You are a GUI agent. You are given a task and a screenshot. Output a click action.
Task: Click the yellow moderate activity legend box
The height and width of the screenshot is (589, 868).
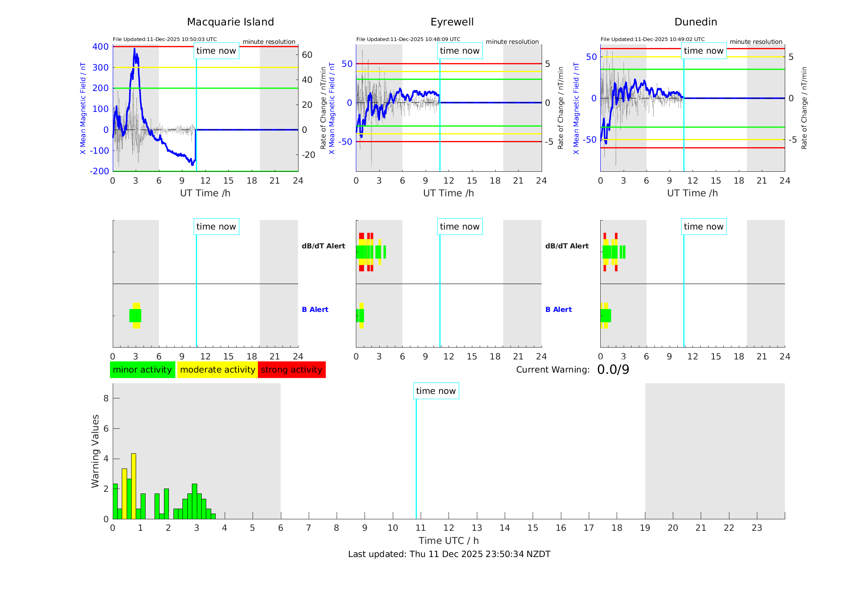pos(217,370)
